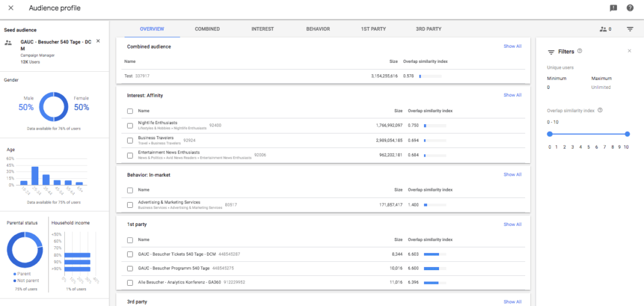Close the Filters side panel
Viewport: 644px width, 306px height.
coord(629,51)
